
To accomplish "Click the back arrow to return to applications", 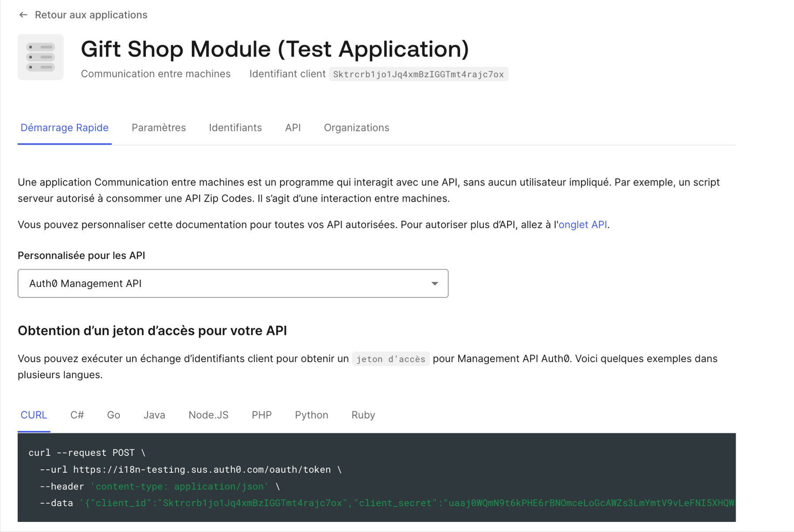I will click(x=23, y=15).
